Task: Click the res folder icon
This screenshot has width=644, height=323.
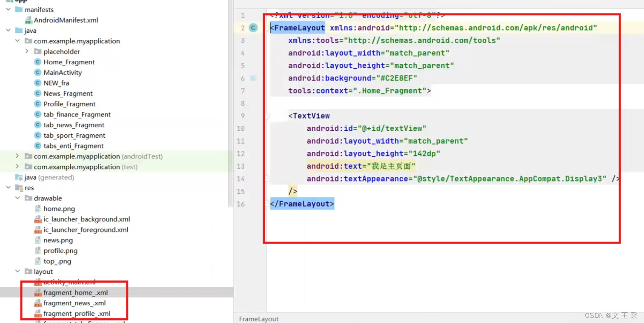Action: click(19, 187)
